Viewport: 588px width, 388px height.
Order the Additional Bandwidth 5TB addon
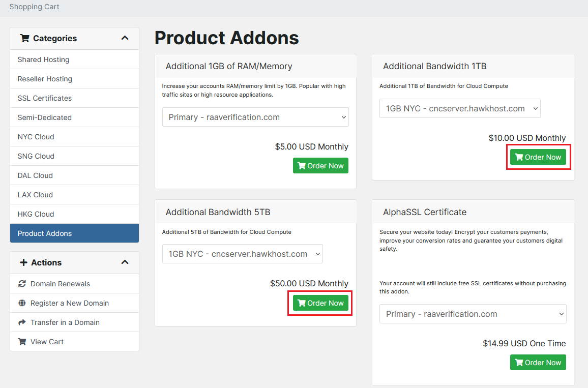point(320,303)
